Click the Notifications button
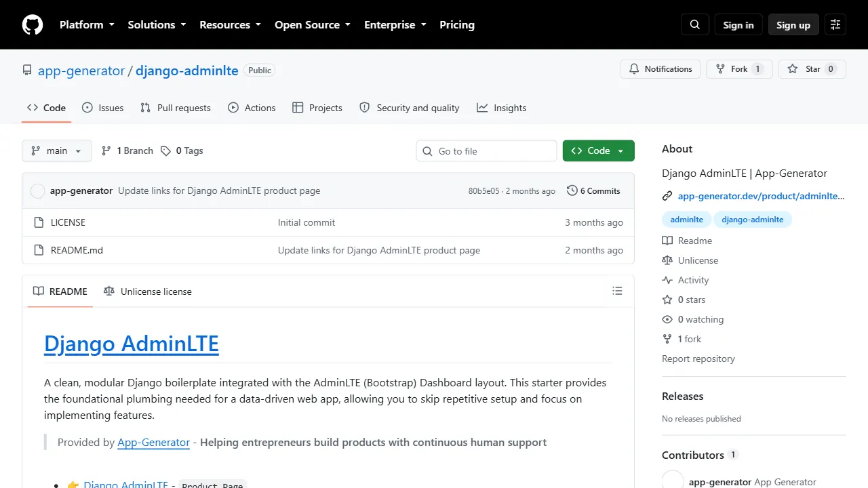The image size is (868, 488). 660,69
